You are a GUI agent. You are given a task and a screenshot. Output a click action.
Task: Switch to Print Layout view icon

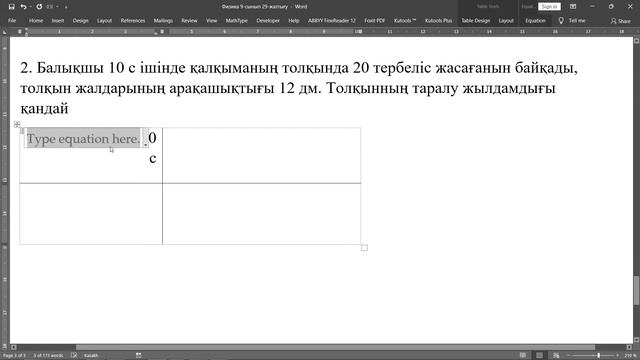[x=539, y=356]
